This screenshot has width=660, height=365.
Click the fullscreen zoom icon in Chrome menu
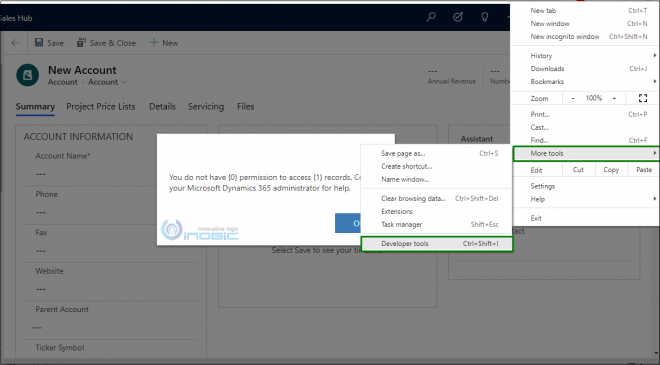point(643,98)
